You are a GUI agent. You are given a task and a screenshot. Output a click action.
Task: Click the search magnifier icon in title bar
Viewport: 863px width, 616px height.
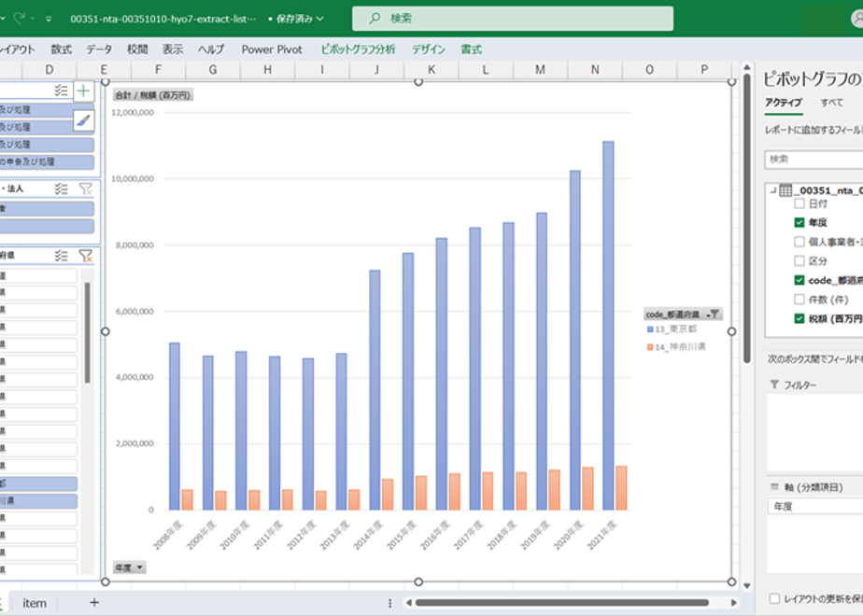pos(375,18)
